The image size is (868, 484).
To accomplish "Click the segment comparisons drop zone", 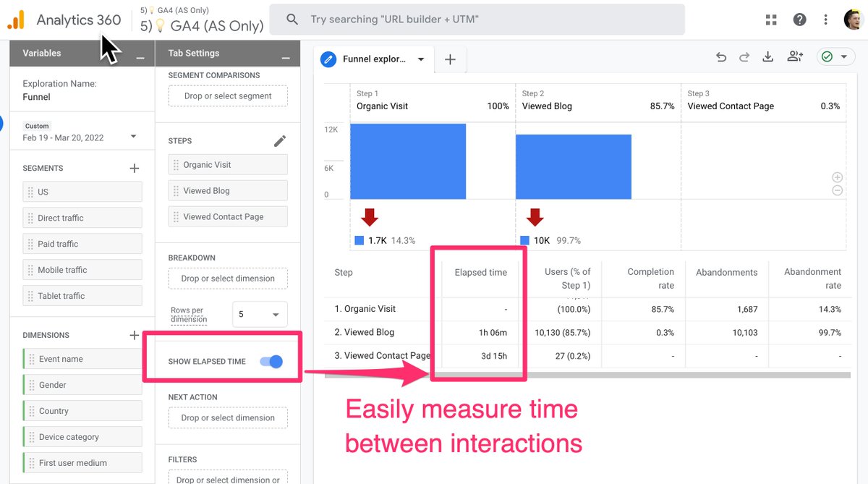I will coord(228,95).
